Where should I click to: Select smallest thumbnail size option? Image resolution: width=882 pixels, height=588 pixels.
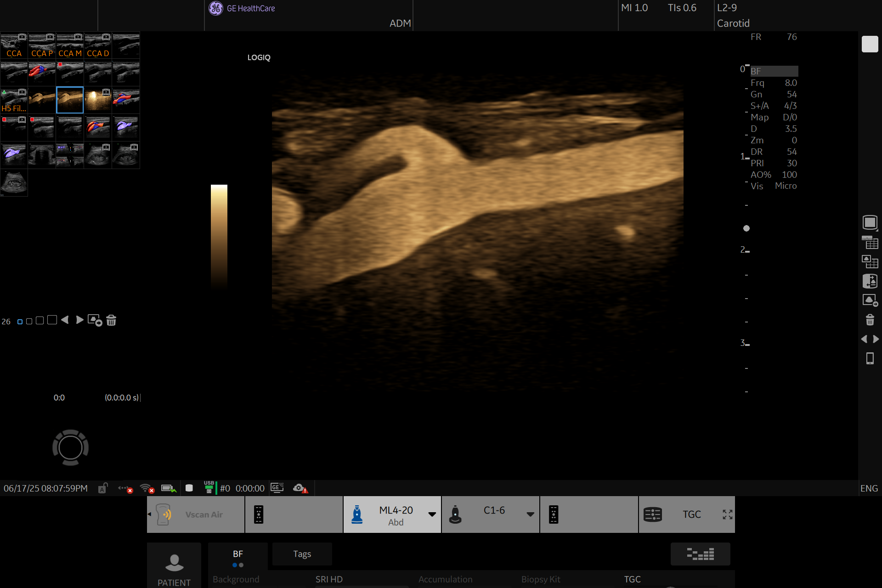pyautogui.click(x=20, y=322)
